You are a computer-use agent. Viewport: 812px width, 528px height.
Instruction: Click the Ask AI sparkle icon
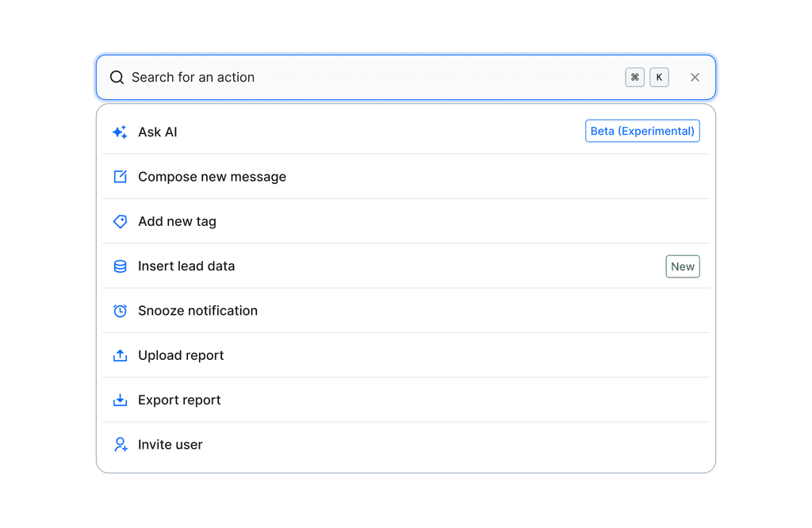(120, 132)
